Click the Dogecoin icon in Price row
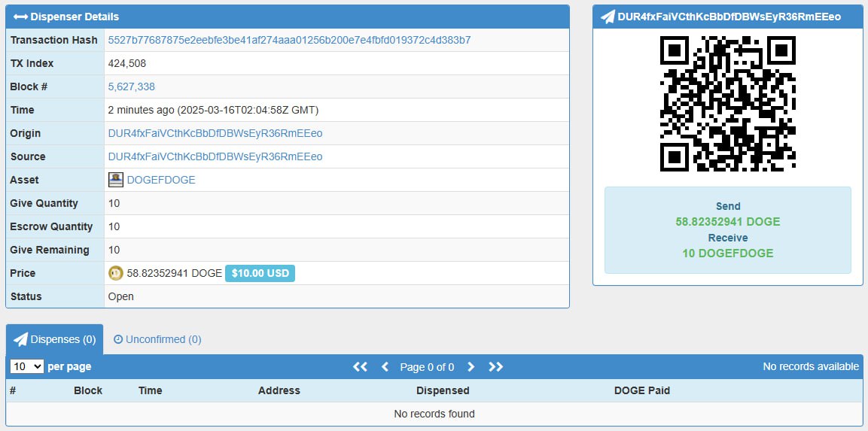This screenshot has width=868, height=431. click(116, 273)
